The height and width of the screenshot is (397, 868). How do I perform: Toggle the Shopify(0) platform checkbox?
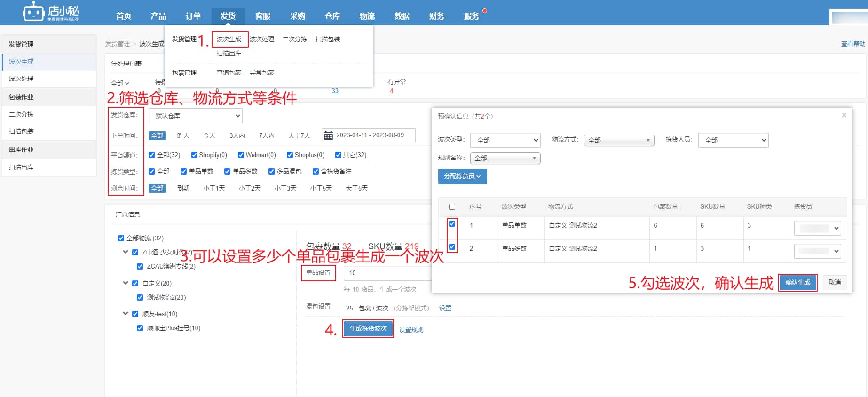[x=194, y=155]
